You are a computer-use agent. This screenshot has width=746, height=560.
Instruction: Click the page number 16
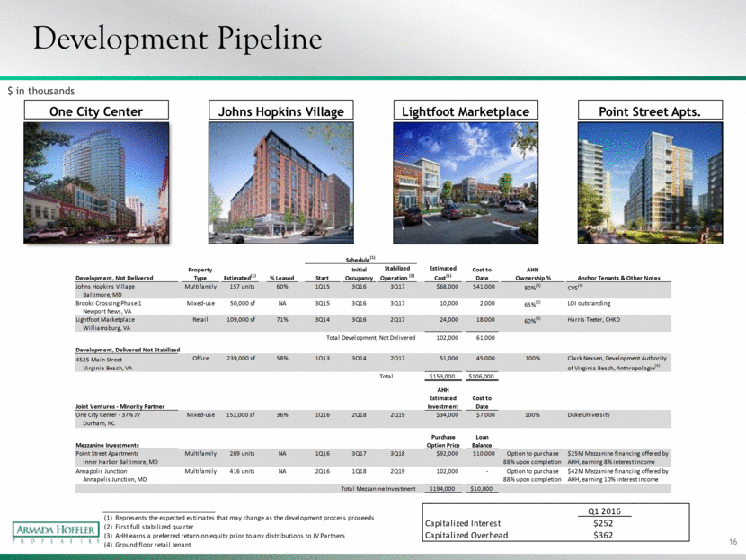coord(733,542)
